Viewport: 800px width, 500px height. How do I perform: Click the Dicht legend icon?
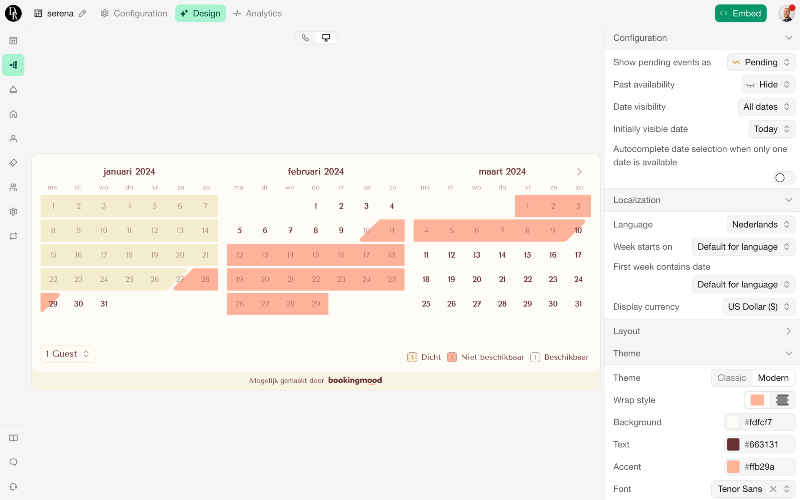[412, 357]
